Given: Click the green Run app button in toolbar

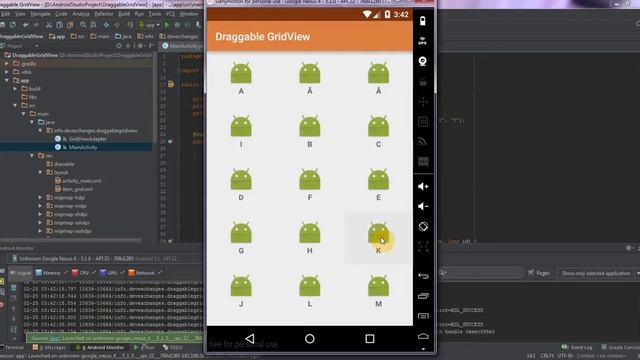Looking at the screenshot, I should click(167, 25).
